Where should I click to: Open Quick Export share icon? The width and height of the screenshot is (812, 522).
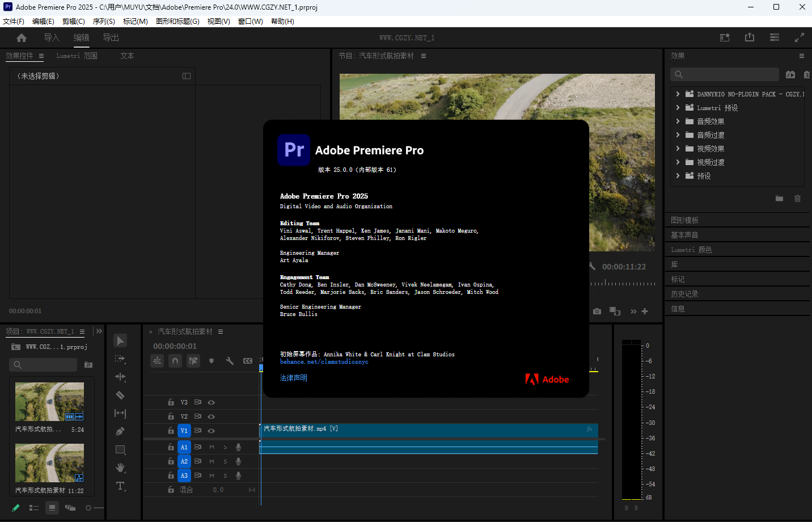[750, 37]
